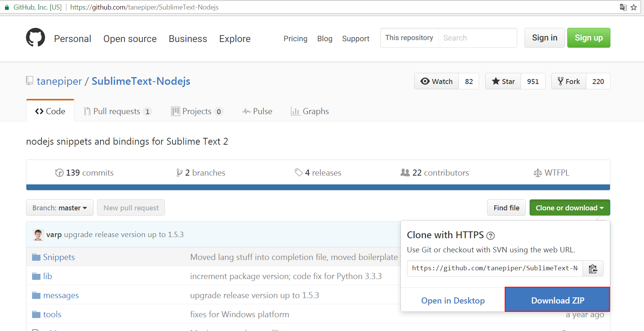Click the repository book icon beside tanepiper

(29, 81)
